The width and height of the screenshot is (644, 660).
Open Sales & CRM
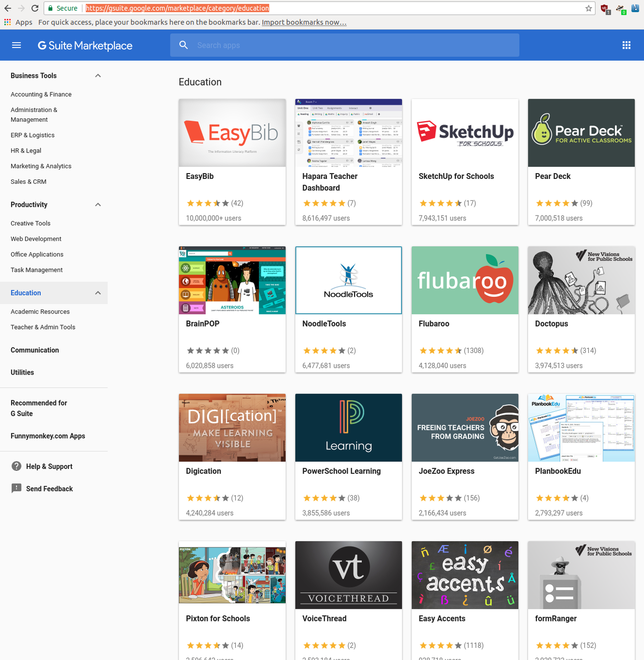tap(28, 181)
